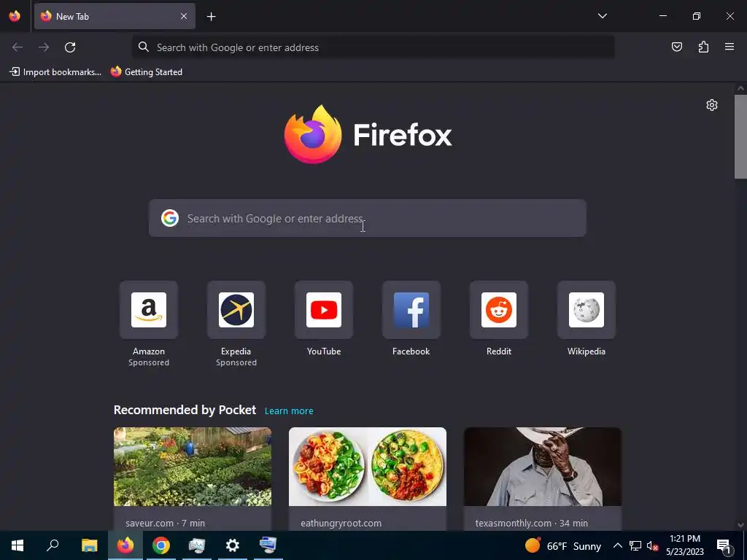Open the Firefox hamburger application menu
This screenshot has width=747, height=560.
[x=729, y=47]
